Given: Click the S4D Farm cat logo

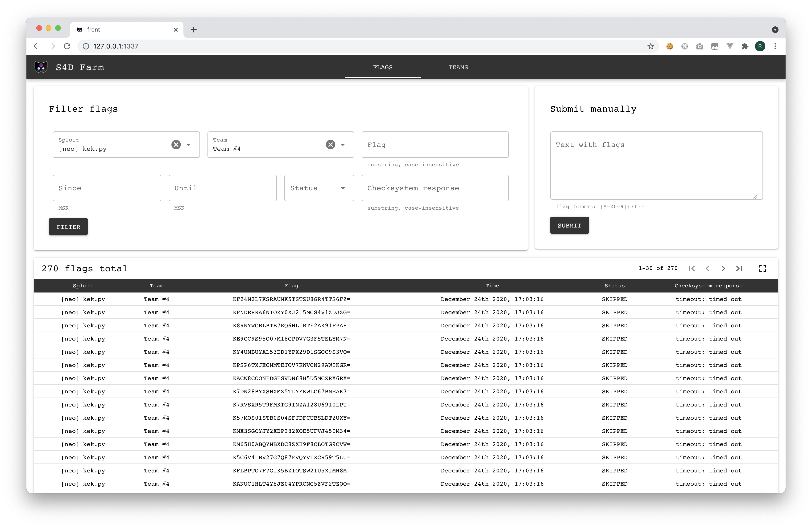Looking at the screenshot, I should 41,67.
